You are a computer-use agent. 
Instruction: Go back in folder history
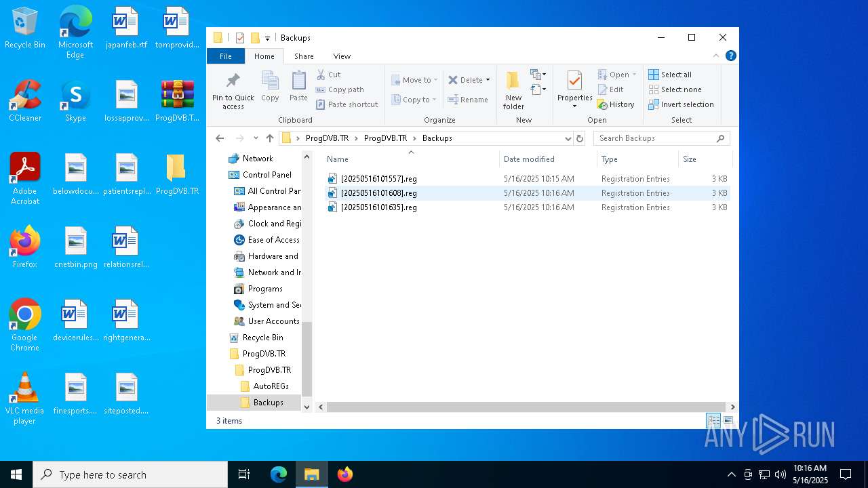220,138
